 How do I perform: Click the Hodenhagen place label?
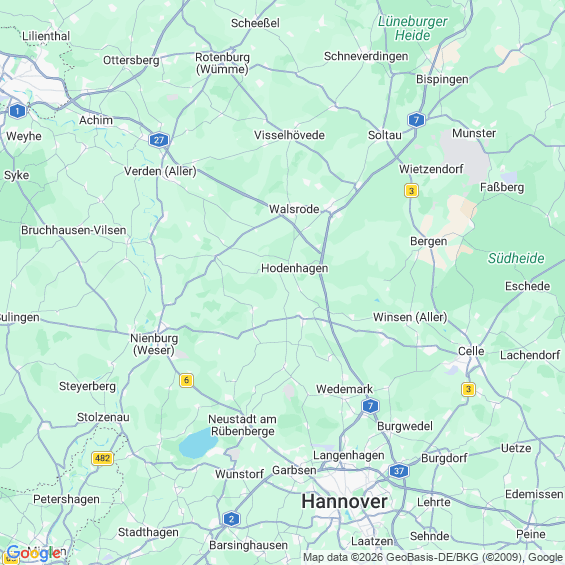tap(294, 268)
